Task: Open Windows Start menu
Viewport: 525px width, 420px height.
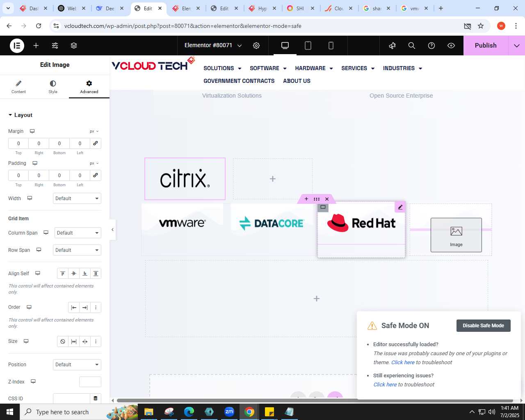Action: 10,412
